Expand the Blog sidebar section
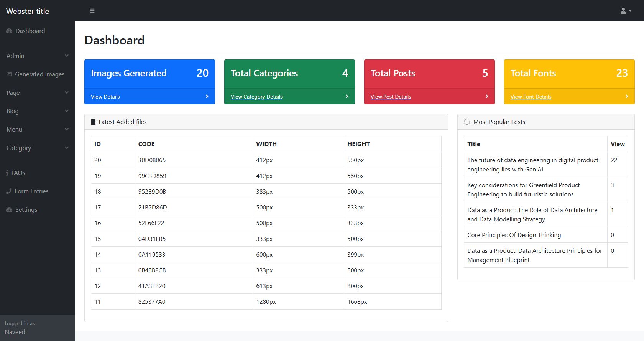Viewport: 644px width, 341px height. [38, 111]
